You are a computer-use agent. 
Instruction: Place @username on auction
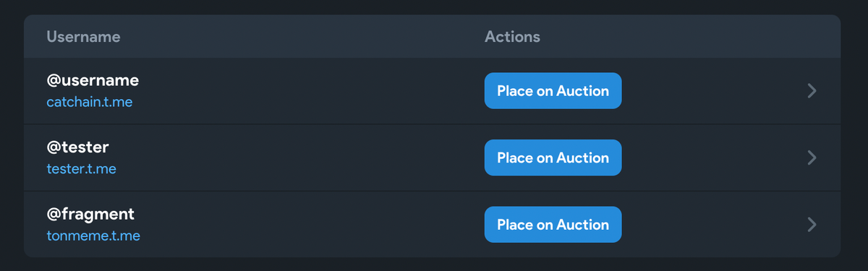click(553, 90)
